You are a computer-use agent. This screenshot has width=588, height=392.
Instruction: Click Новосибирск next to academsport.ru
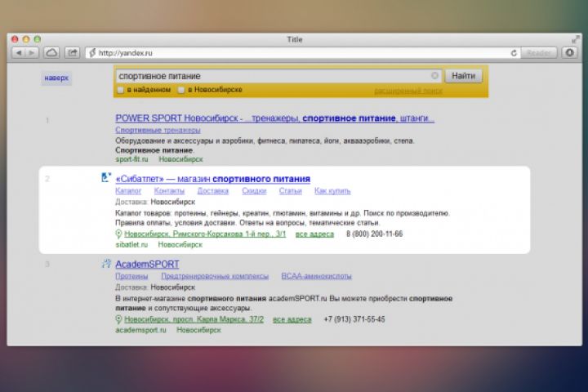point(198,330)
